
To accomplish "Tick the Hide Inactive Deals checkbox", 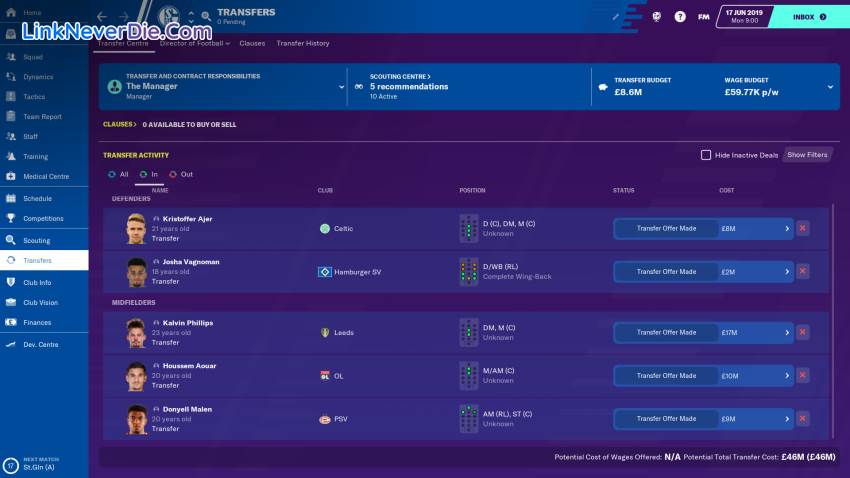I will click(706, 155).
